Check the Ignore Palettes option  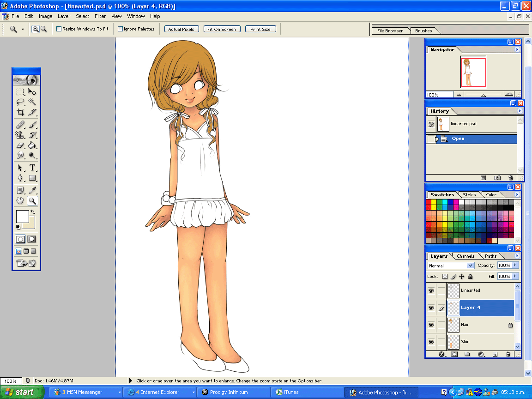click(121, 29)
